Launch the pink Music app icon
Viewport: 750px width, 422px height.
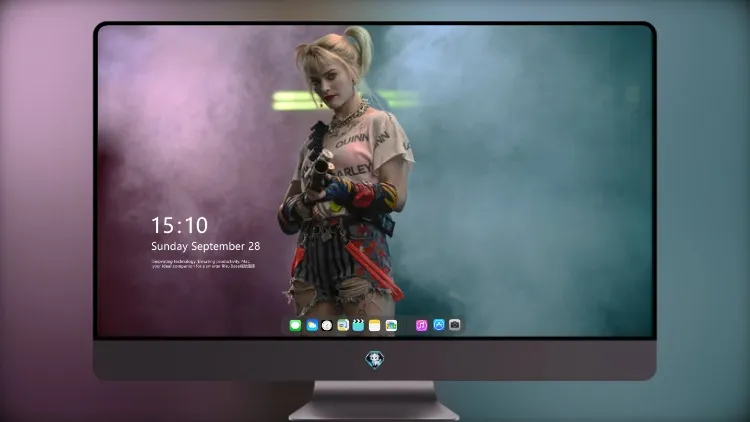421,325
